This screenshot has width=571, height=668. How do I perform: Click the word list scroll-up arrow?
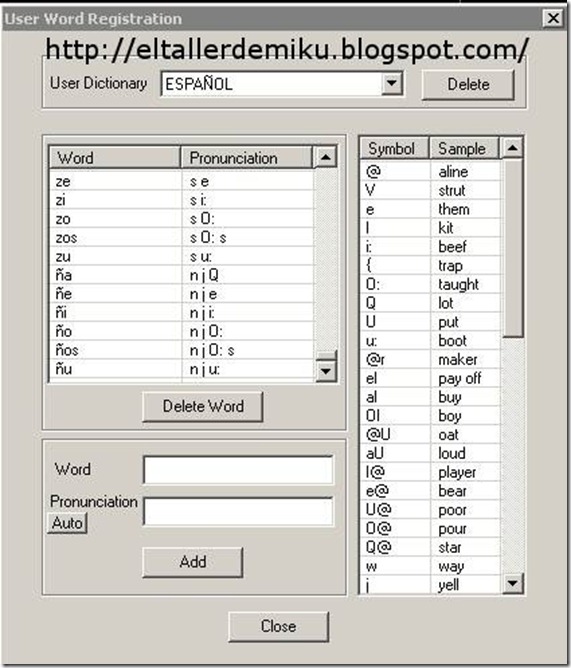point(326,157)
